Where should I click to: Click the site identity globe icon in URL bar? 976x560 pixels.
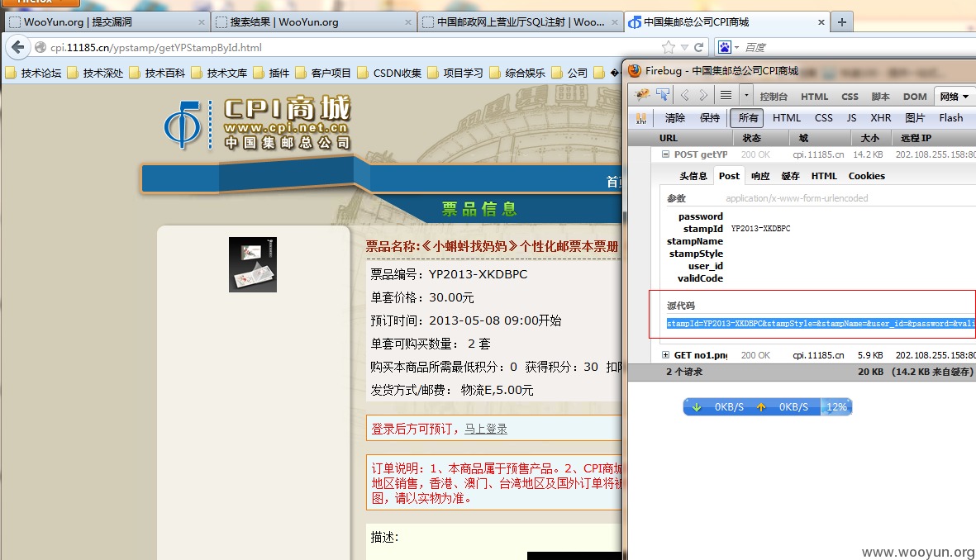click(40, 47)
